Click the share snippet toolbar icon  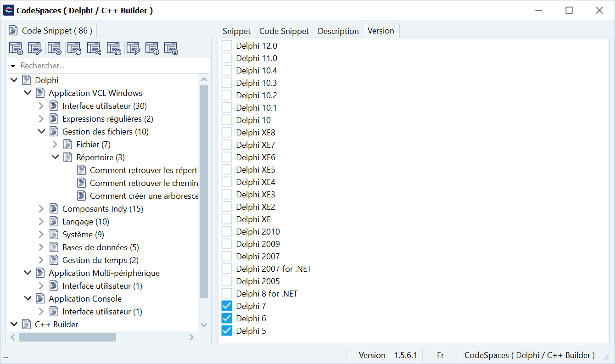coord(94,48)
